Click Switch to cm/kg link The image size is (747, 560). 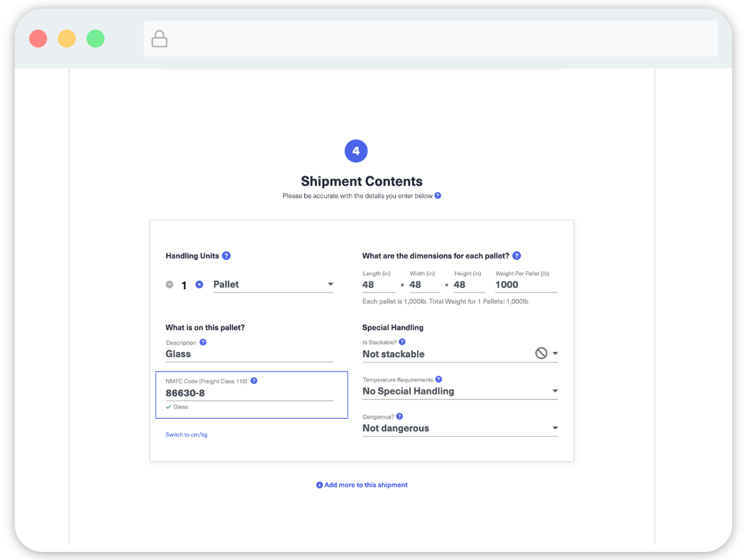[186, 435]
